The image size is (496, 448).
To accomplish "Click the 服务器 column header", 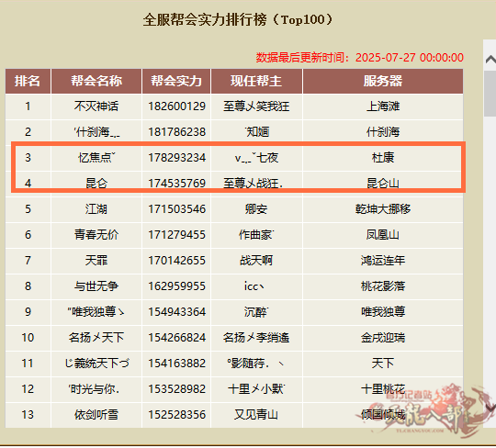I will tap(383, 82).
